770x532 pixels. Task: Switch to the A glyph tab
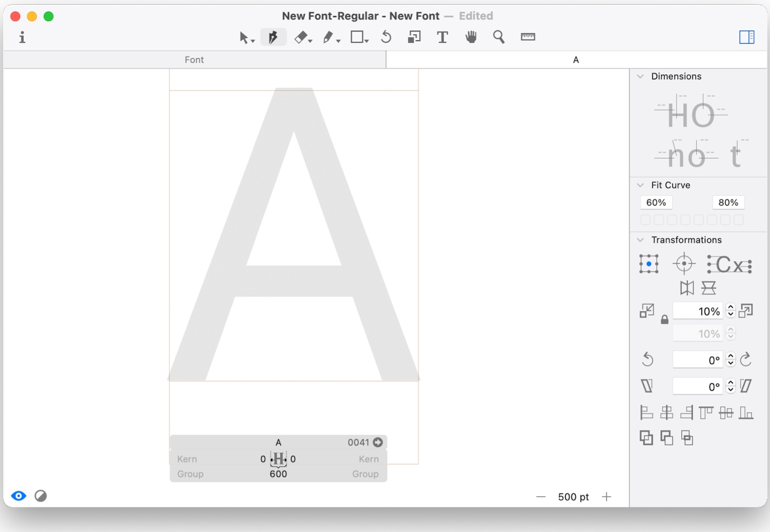(576, 60)
